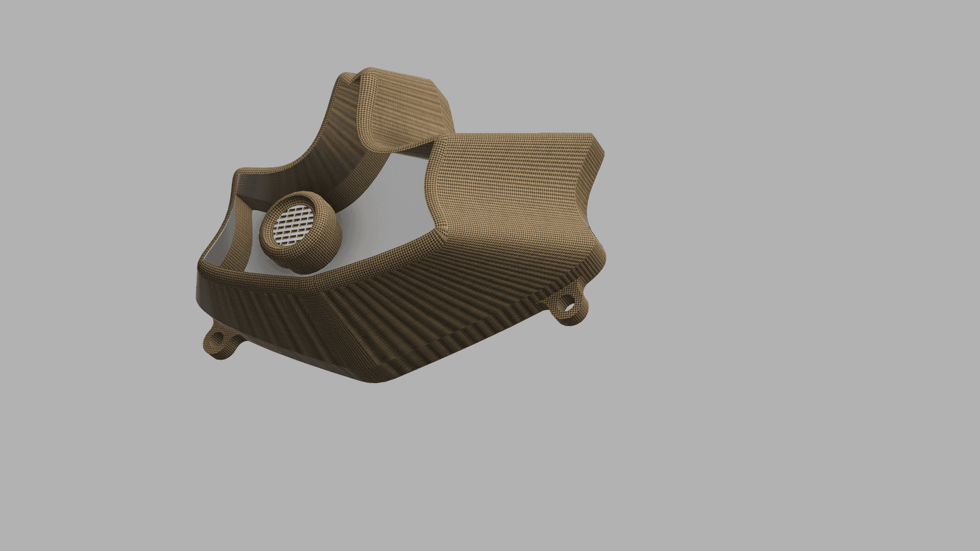Click the left mounting lug with hole
Viewport: 980px width, 551px height.
pyautogui.click(x=222, y=341)
